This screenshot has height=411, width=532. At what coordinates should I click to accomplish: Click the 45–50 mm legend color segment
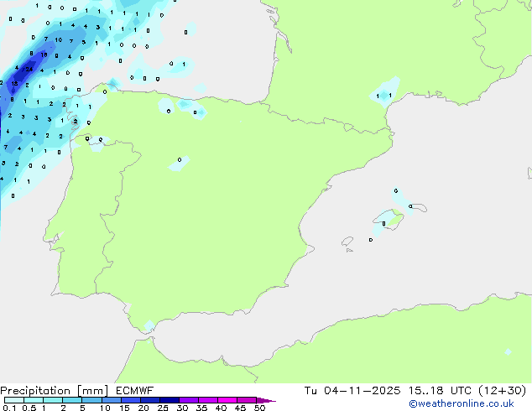247,400
